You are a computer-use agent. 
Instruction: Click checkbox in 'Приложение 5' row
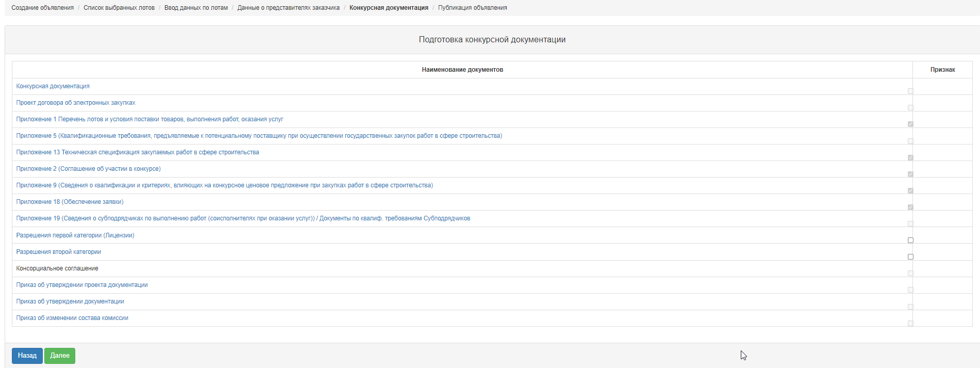[x=910, y=141]
